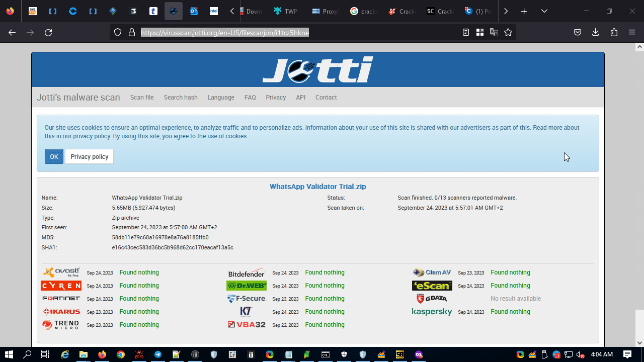Image resolution: width=644 pixels, height=362 pixels.
Task: Open the Pocket save icon in toolbar
Action: (x=578, y=32)
